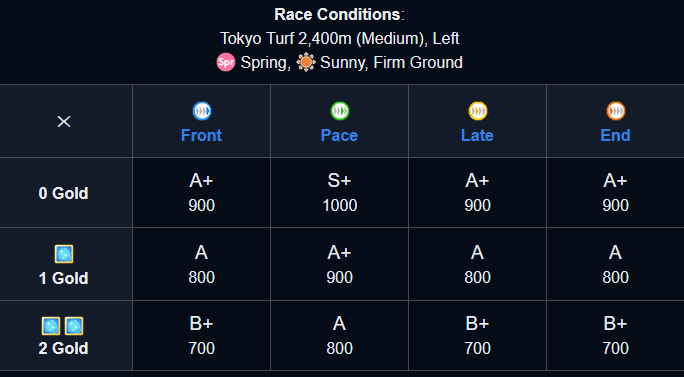Select the A+ 900 Front cell in 0 Gold row
This screenshot has width=684, height=377.
point(202,192)
